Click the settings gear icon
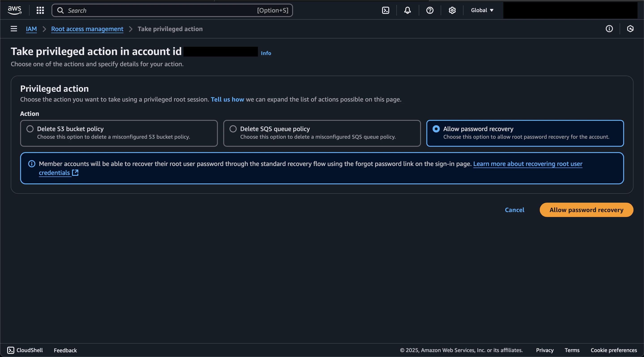The image size is (644, 357). (x=452, y=10)
